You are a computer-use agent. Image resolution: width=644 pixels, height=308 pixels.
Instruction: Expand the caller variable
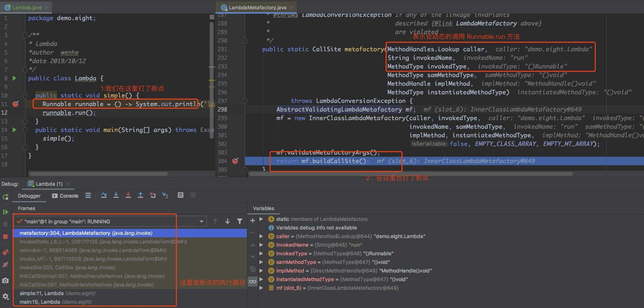pyautogui.click(x=261, y=236)
